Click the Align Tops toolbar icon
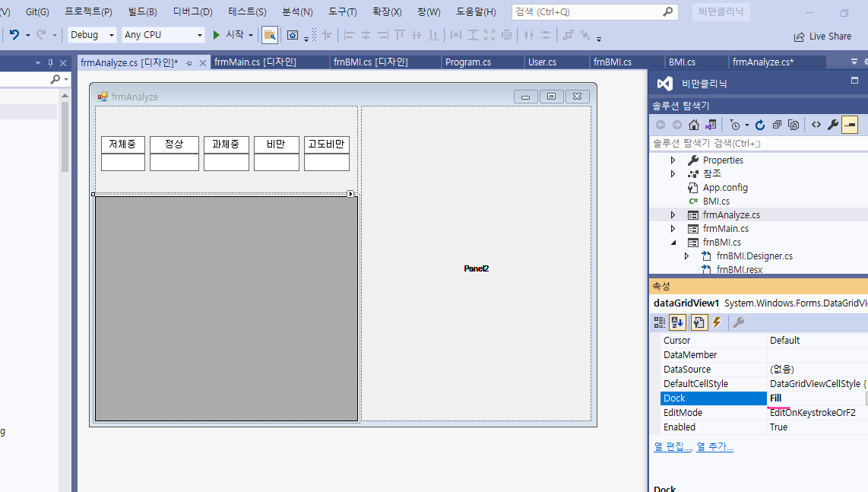This screenshot has height=492, width=868. click(x=400, y=36)
